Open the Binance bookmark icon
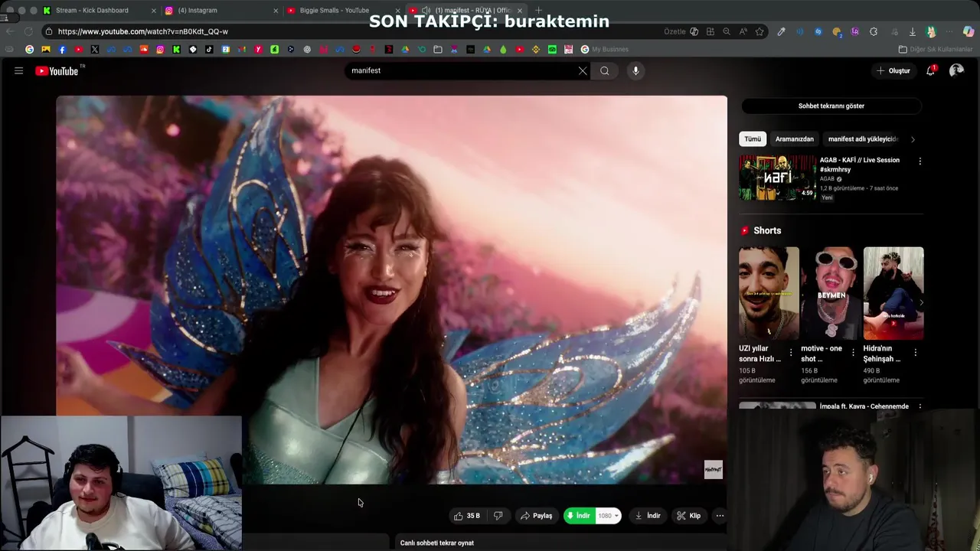 coord(536,49)
